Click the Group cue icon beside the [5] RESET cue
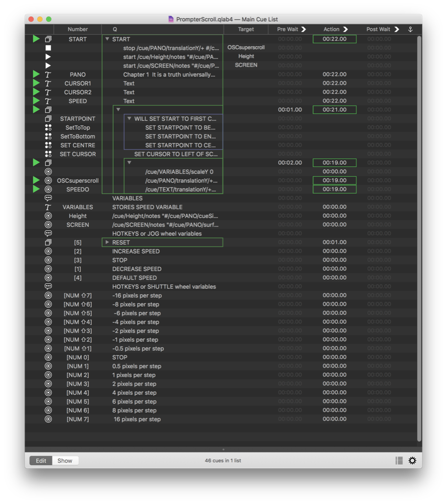 (x=48, y=242)
